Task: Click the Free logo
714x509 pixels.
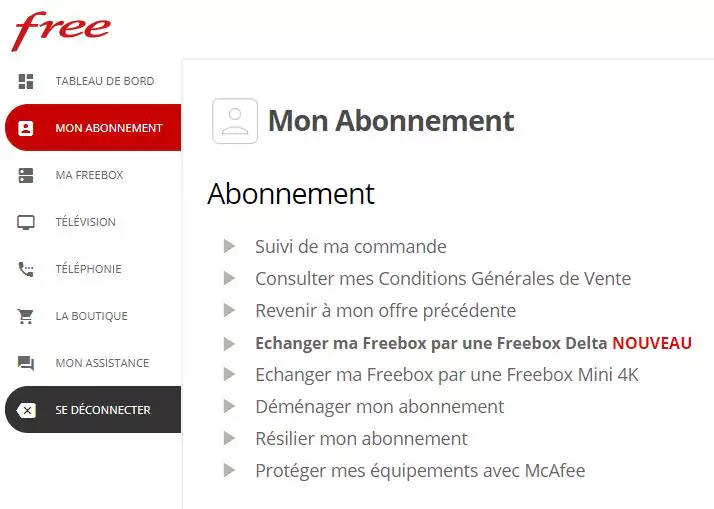Action: [60, 30]
